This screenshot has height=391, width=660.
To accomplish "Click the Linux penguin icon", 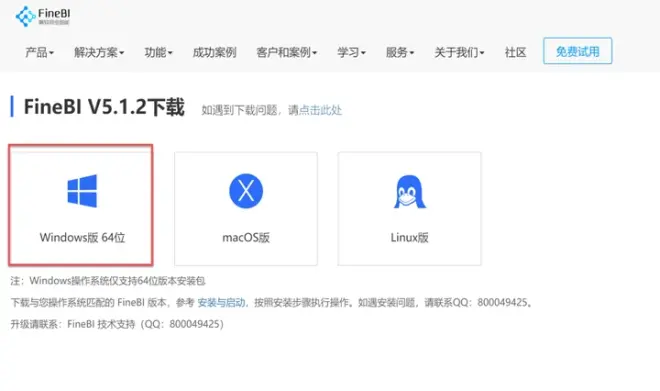I will pyautogui.click(x=409, y=192).
